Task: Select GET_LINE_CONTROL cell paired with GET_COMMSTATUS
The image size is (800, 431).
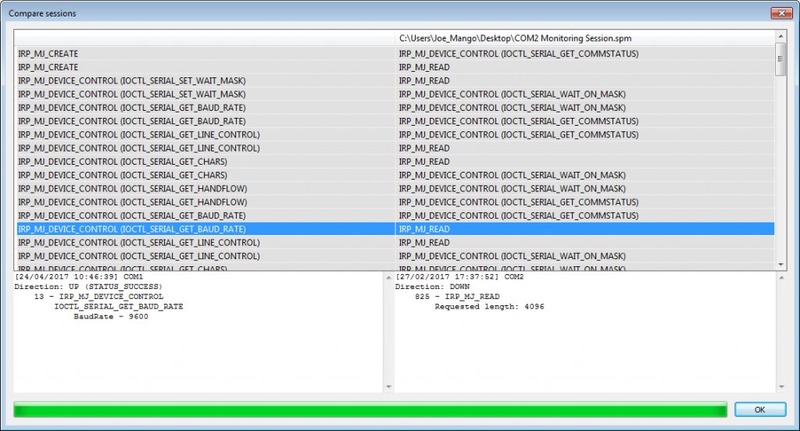Action: [x=205, y=135]
